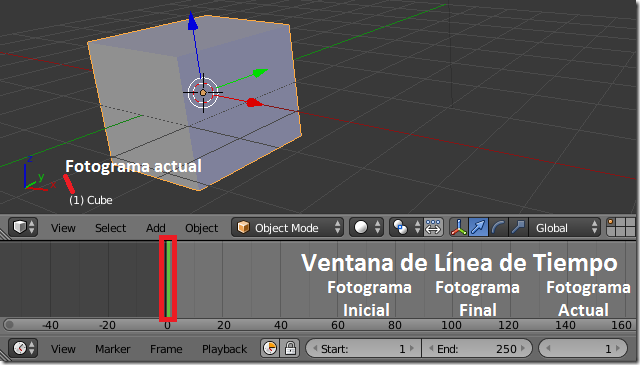This screenshot has width=640, height=365.
Task: Click the Start frame field
Action: point(364,349)
